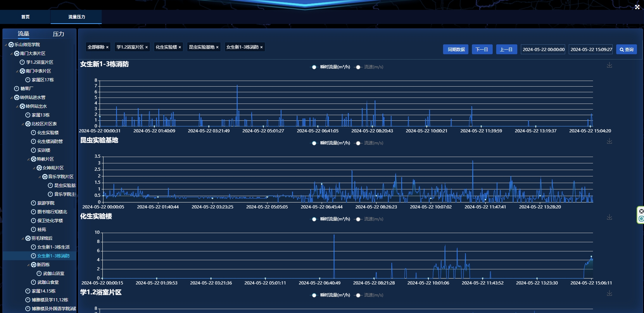
Task: Select 化生实验楼 in the tree
Action: (x=48, y=133)
